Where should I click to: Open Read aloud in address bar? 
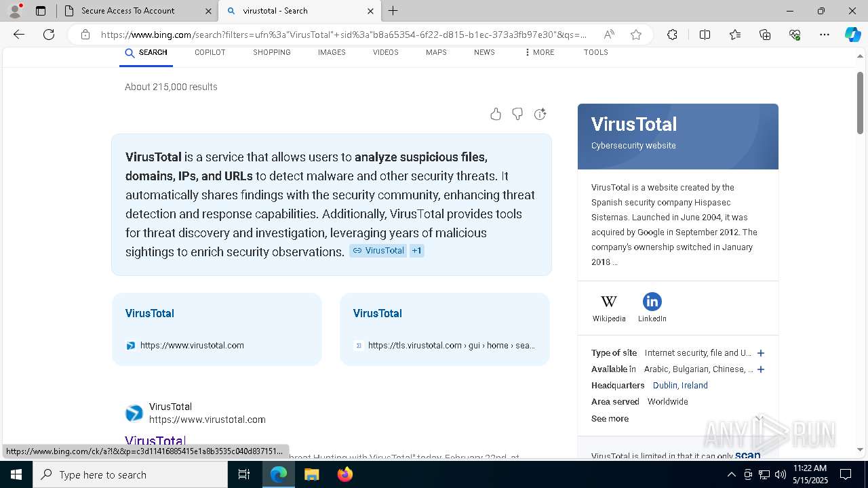click(609, 35)
